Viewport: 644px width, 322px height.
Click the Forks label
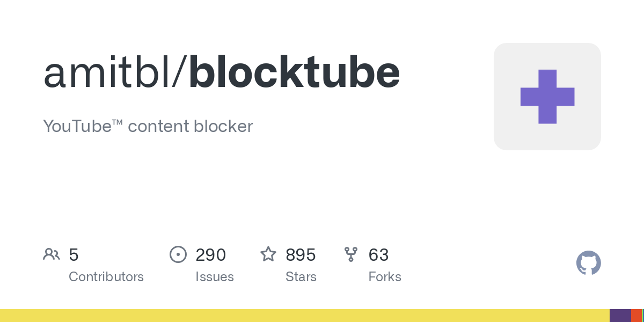385,277
